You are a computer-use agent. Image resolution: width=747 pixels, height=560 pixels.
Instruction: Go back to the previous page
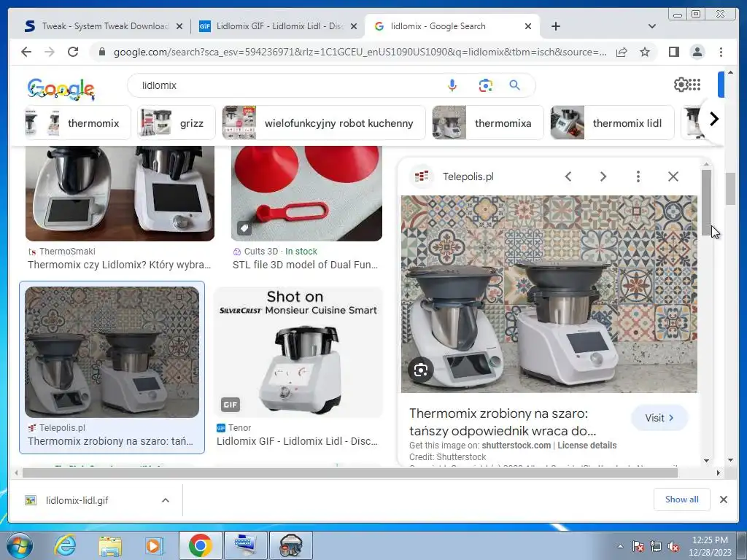click(x=26, y=52)
